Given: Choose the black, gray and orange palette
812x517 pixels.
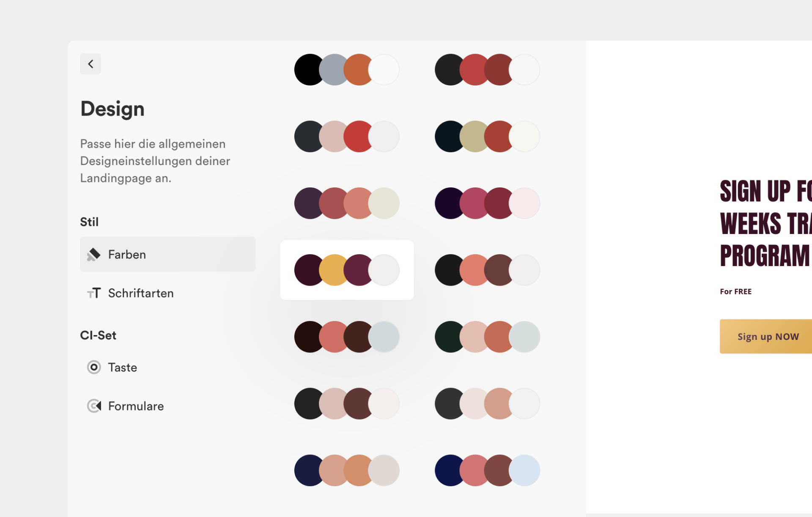Looking at the screenshot, I should 346,69.
